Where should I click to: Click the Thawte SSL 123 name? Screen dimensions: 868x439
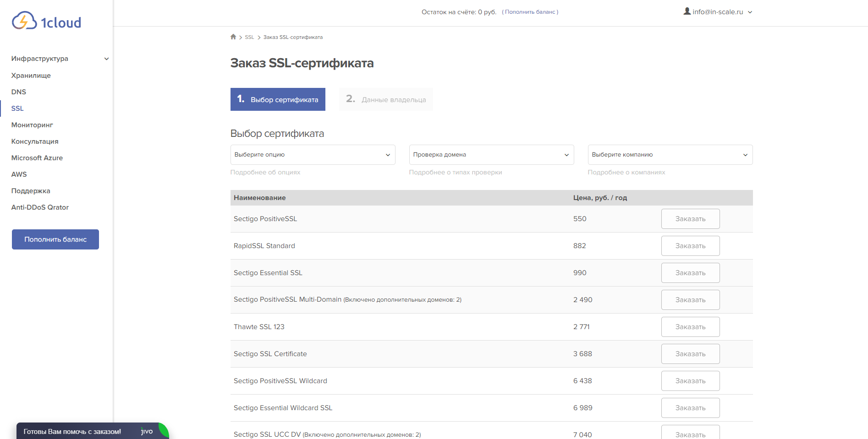click(x=259, y=327)
